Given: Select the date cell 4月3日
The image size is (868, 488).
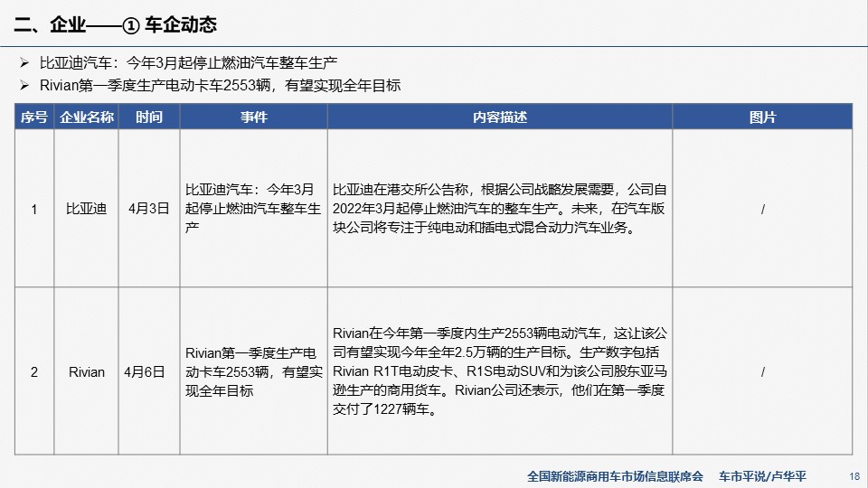Looking at the screenshot, I should (149, 209).
